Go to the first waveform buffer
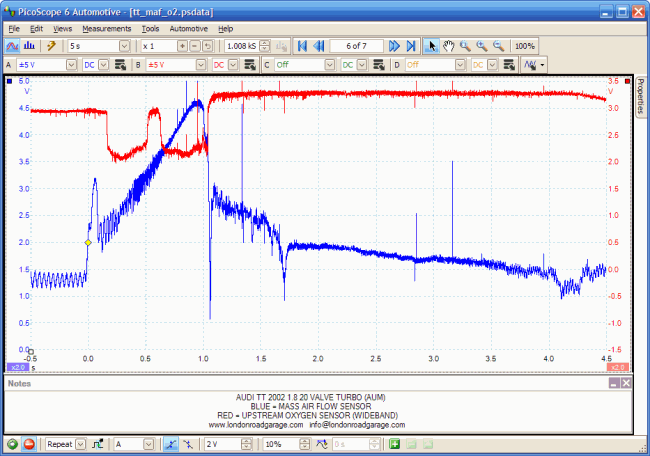The image size is (650, 456). click(x=301, y=46)
